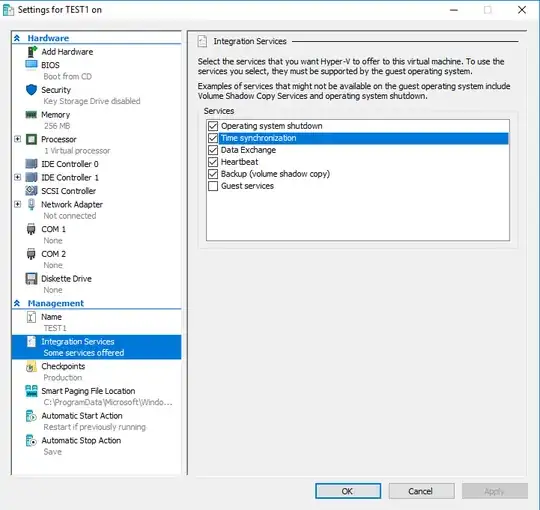Toggle the Heartbeat service checkbox
540x510 pixels.
(213, 162)
